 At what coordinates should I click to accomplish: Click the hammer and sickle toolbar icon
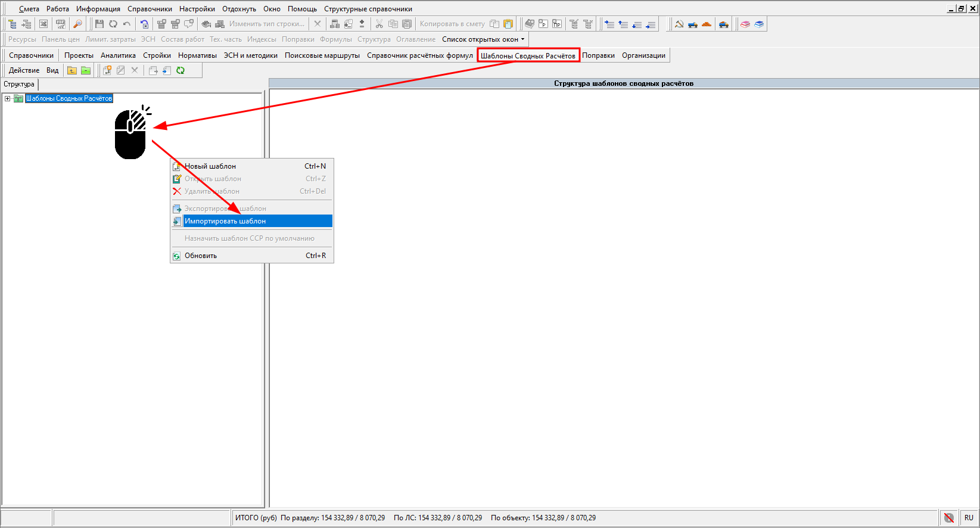pos(679,24)
